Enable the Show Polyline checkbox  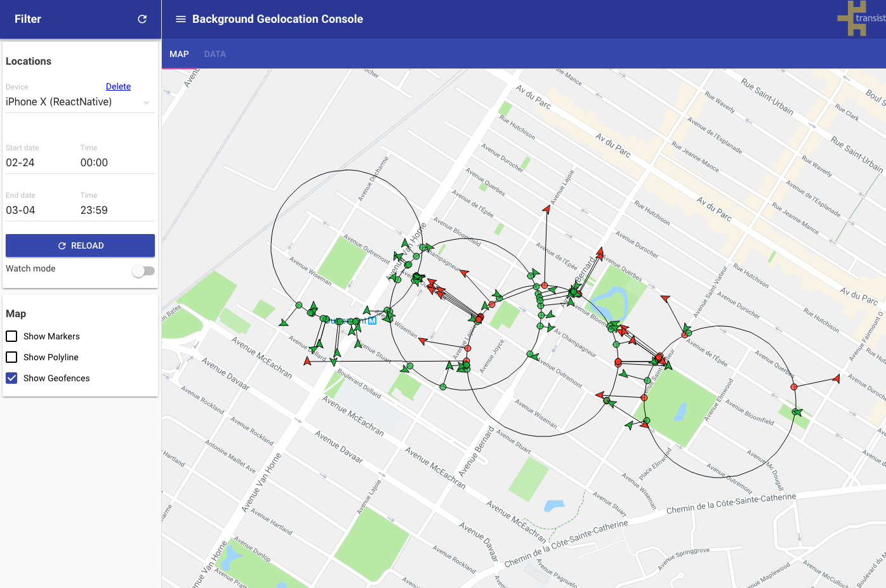click(11, 357)
